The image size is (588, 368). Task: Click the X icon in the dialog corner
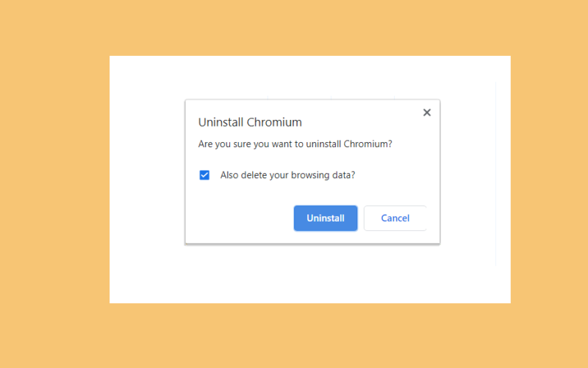tap(427, 113)
